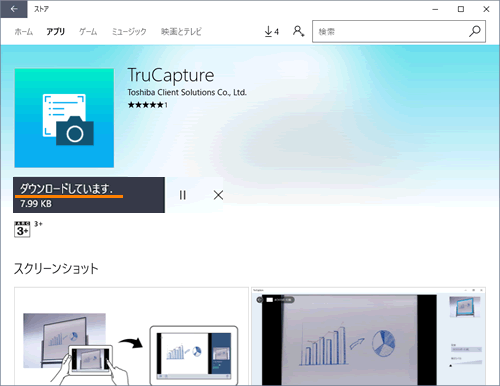Image resolution: width=500 pixels, height=386 pixels.
Task: Switch to the アプリ tab
Action: tap(55, 32)
